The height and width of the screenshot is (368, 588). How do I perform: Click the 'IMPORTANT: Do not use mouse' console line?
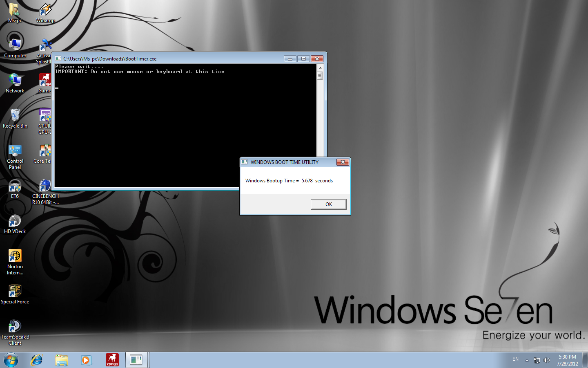click(x=140, y=72)
